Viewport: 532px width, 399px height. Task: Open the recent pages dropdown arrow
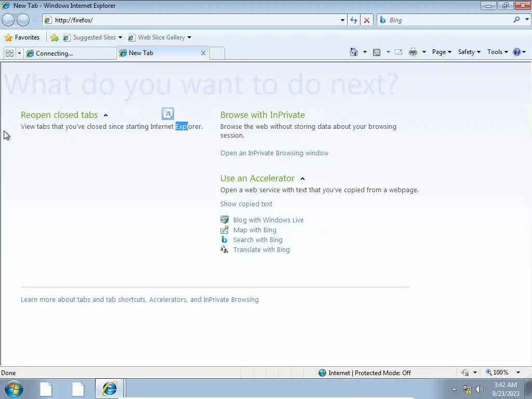34,20
